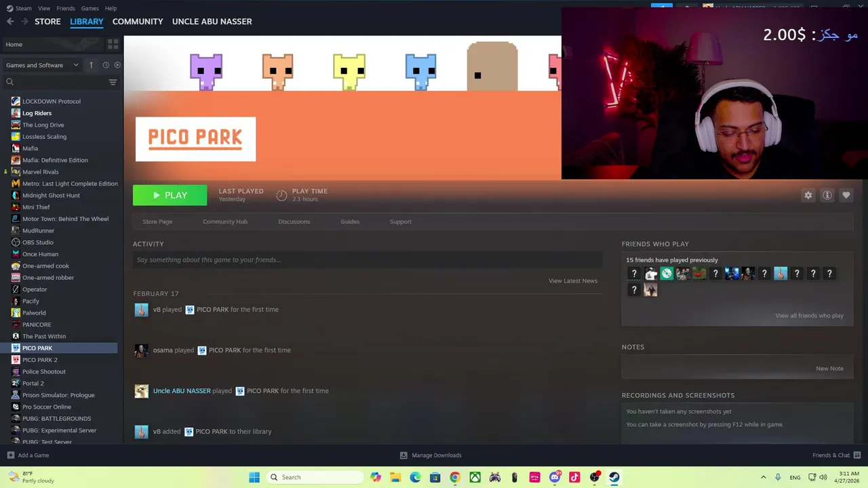Open Xbox app from the taskbar
The height and width of the screenshot is (488, 868).
coord(475,477)
